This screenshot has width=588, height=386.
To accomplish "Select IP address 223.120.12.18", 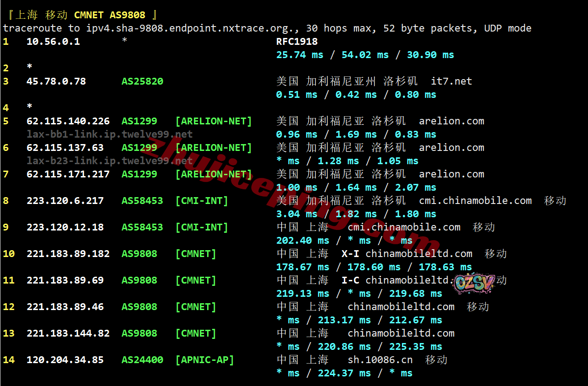I will point(65,227).
